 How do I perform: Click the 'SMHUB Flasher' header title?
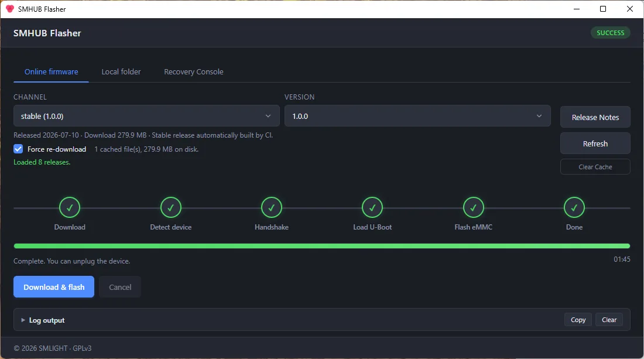coord(47,33)
